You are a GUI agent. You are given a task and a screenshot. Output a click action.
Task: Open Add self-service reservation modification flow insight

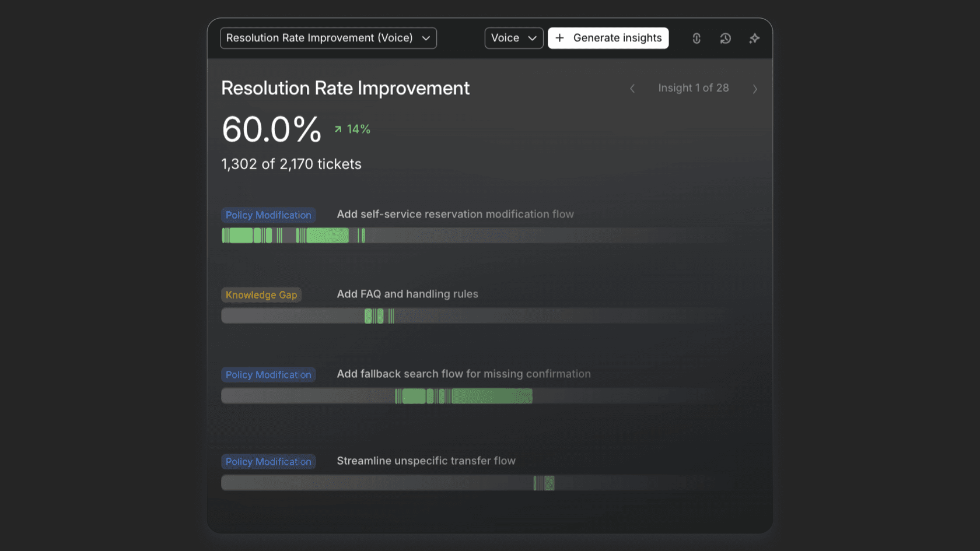(x=455, y=214)
